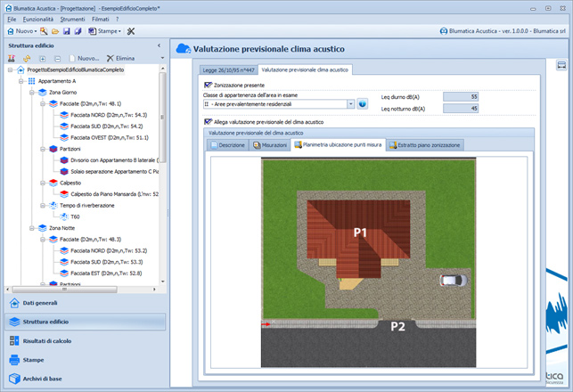
Task: Open the Funzionalità menu
Action: tap(38, 19)
